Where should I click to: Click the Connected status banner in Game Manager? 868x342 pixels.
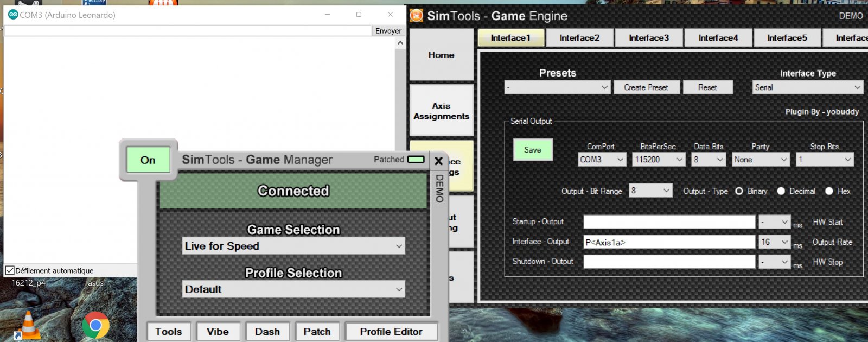pyautogui.click(x=293, y=191)
